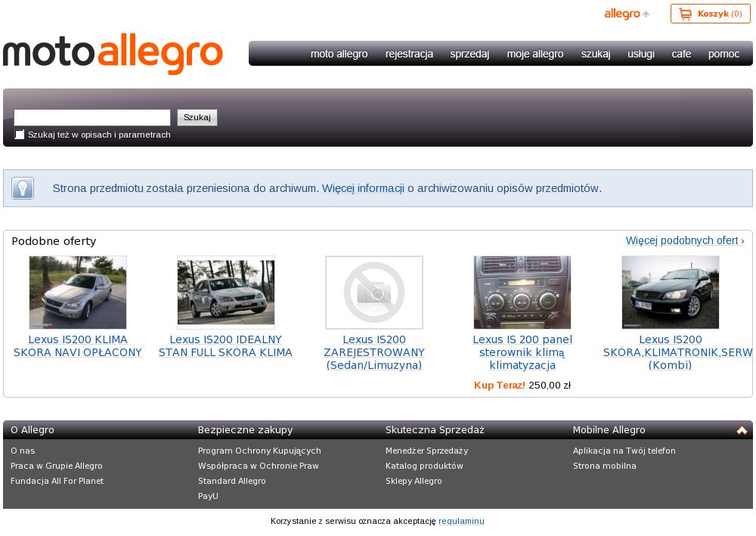Open 'Standard Allegro' footer link

pos(232,481)
